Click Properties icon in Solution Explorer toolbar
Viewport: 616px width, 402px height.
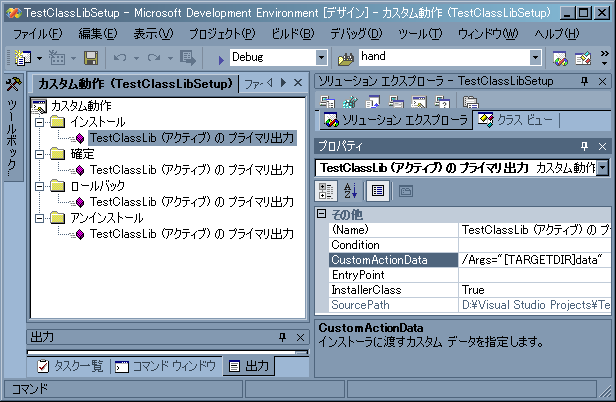coord(470,102)
